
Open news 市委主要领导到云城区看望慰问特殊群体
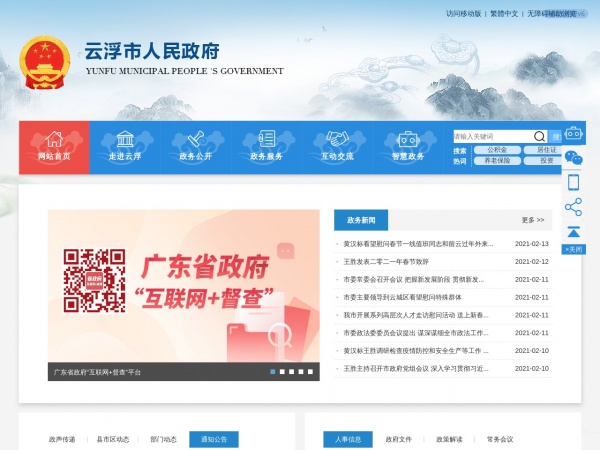[403, 297]
